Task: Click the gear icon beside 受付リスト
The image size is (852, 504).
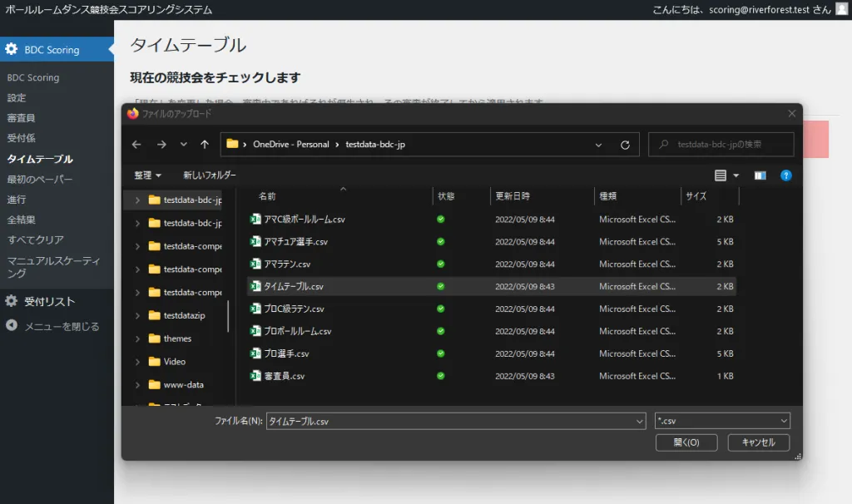Action: 12,301
